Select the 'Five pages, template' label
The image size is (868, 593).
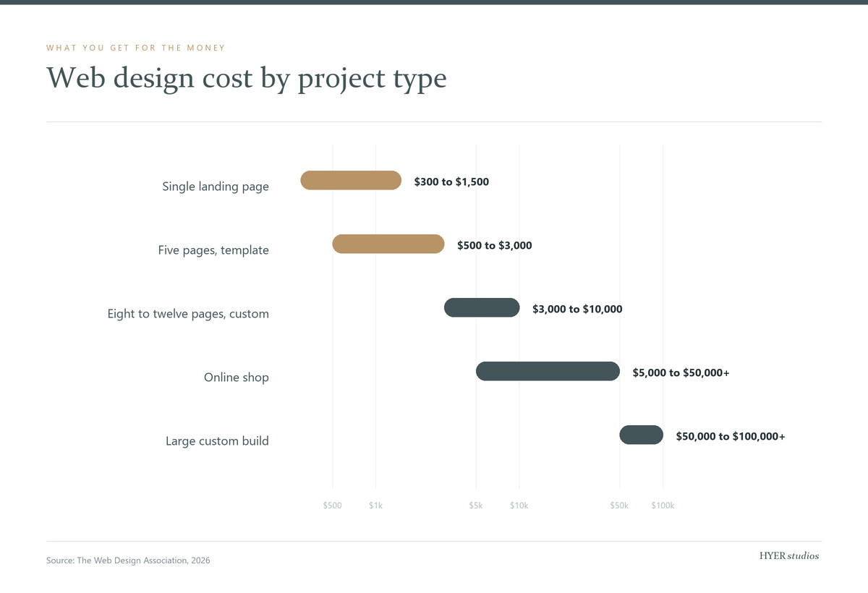click(213, 250)
